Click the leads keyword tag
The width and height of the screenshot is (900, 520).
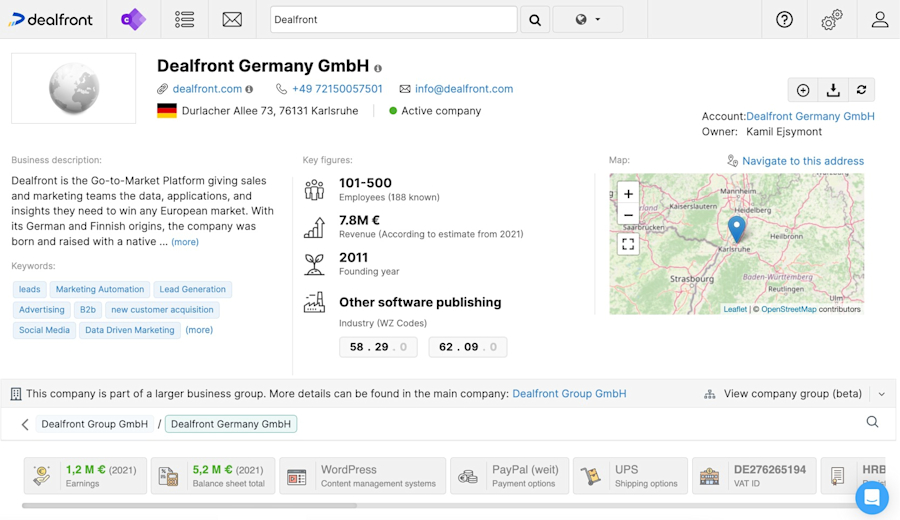[29, 289]
